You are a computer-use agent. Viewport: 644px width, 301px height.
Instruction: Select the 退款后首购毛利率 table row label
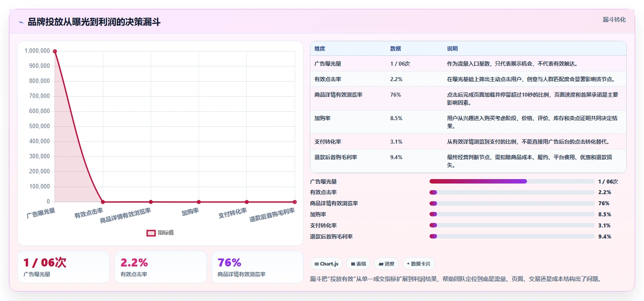pos(336,157)
